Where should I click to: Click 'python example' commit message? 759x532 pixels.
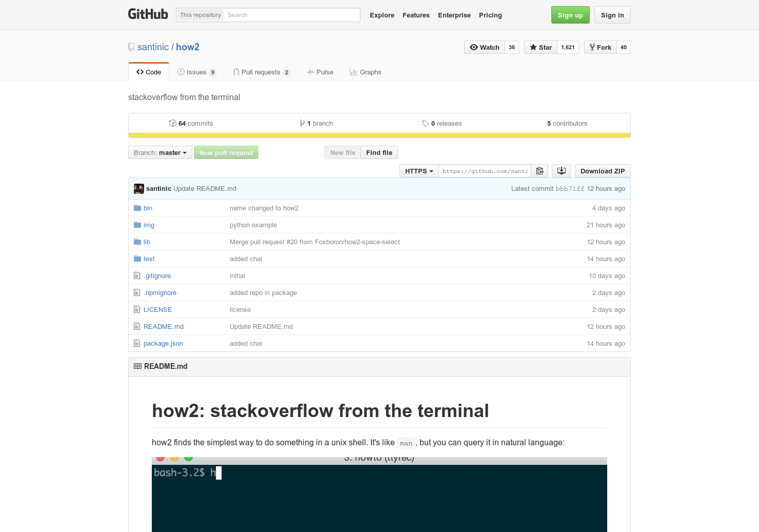pos(253,225)
